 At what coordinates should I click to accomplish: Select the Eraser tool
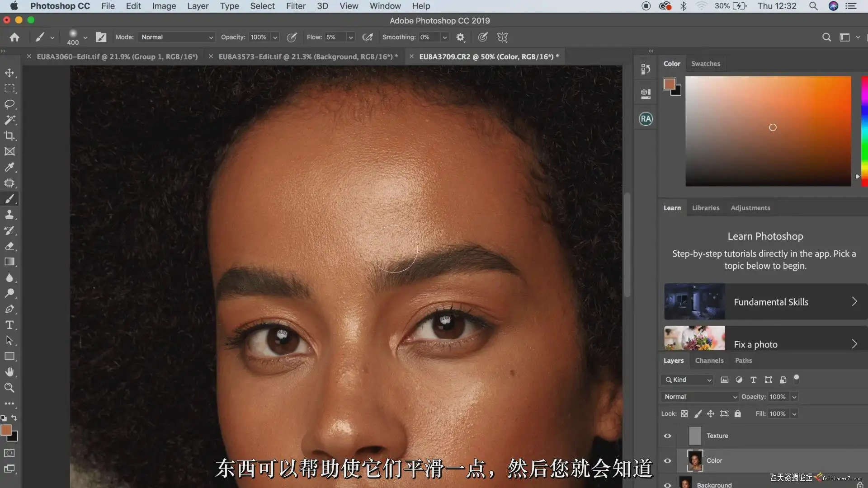point(9,246)
